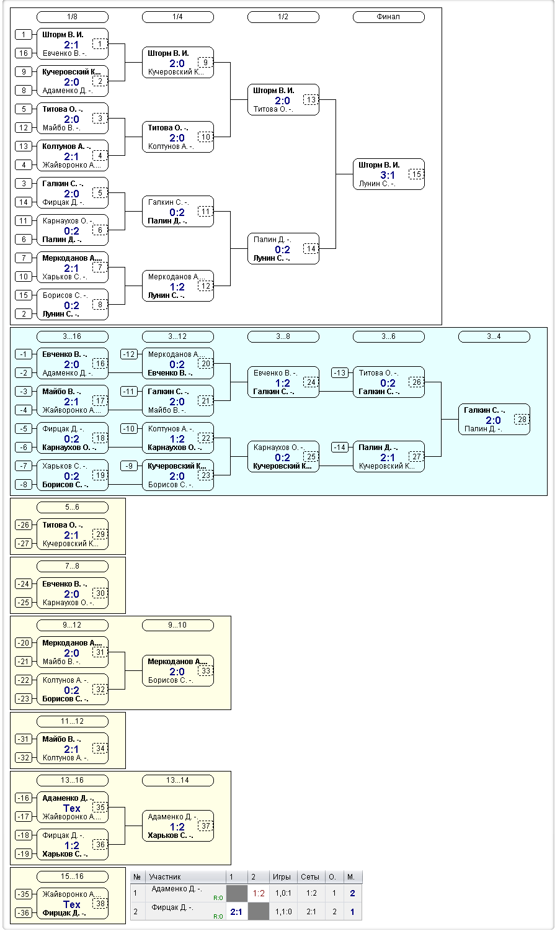Image resolution: width=560 pixels, height=936 pixels.
Task: Click dashed match number 29
Action: (100, 534)
